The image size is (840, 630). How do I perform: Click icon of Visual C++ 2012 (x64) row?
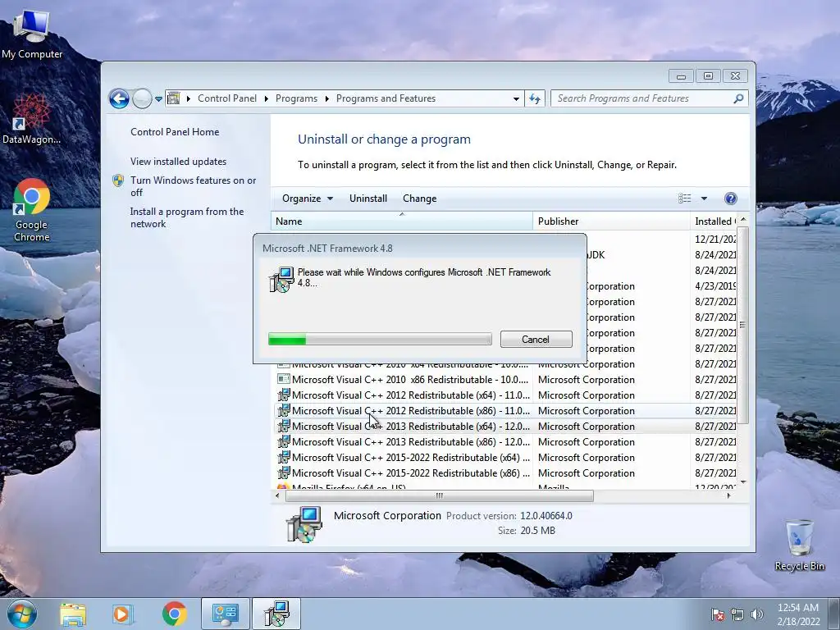tap(283, 395)
